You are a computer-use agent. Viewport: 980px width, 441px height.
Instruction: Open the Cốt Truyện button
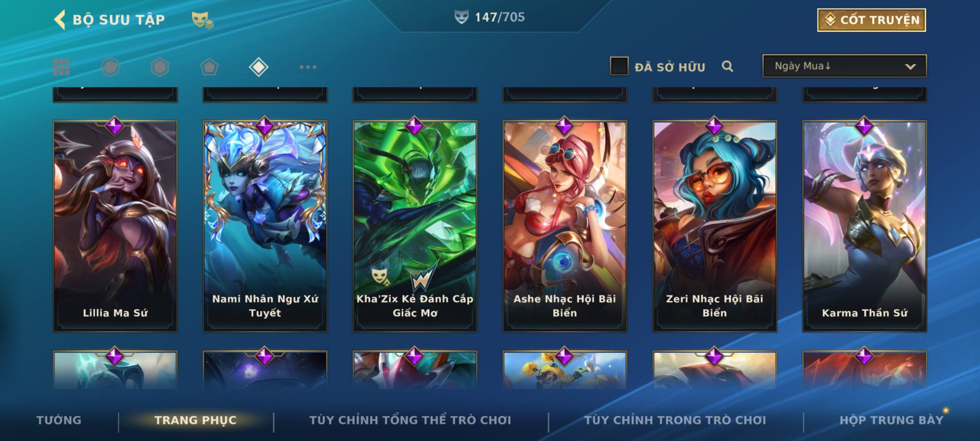(871, 20)
